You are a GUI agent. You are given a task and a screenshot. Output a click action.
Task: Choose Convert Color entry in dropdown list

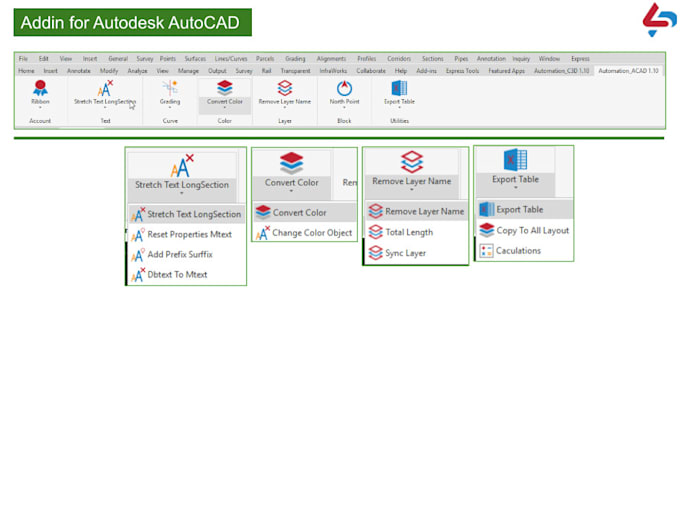click(305, 213)
